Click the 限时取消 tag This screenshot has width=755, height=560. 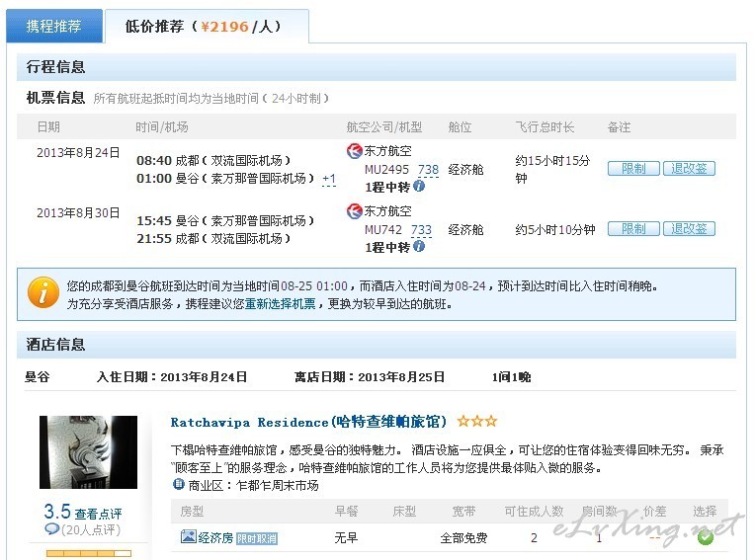click(257, 538)
